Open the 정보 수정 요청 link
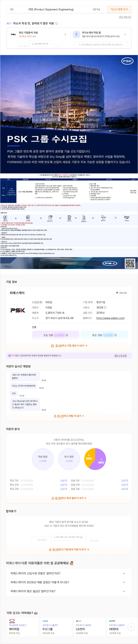Image resolution: width=138 pixels, height=644 pixels. click(x=120, y=355)
